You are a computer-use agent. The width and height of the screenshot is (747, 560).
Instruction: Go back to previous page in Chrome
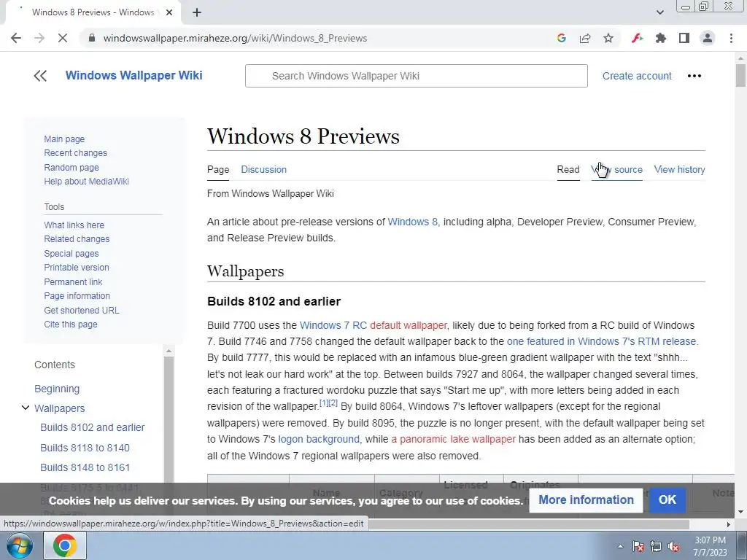click(16, 38)
